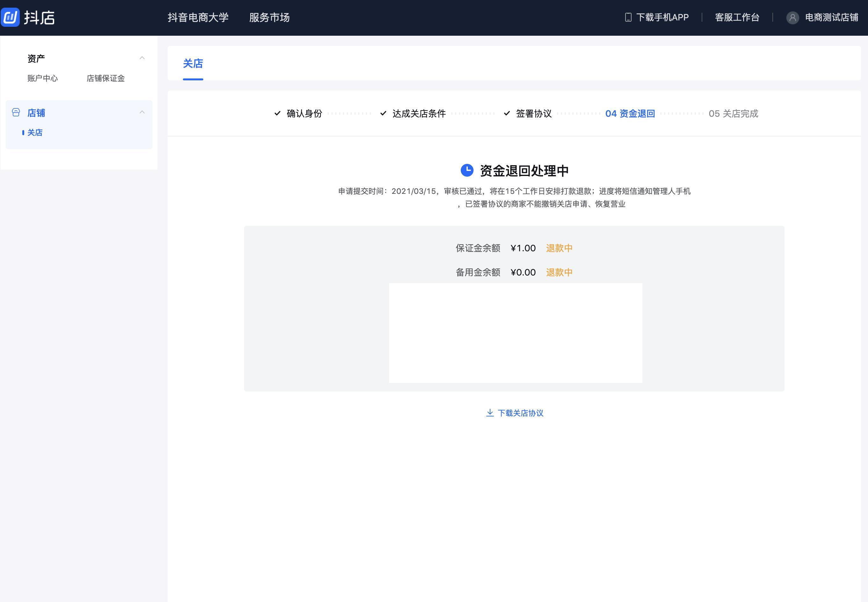The height and width of the screenshot is (602, 868).
Task: Click ¥1.00 amount
Action: coord(523,248)
